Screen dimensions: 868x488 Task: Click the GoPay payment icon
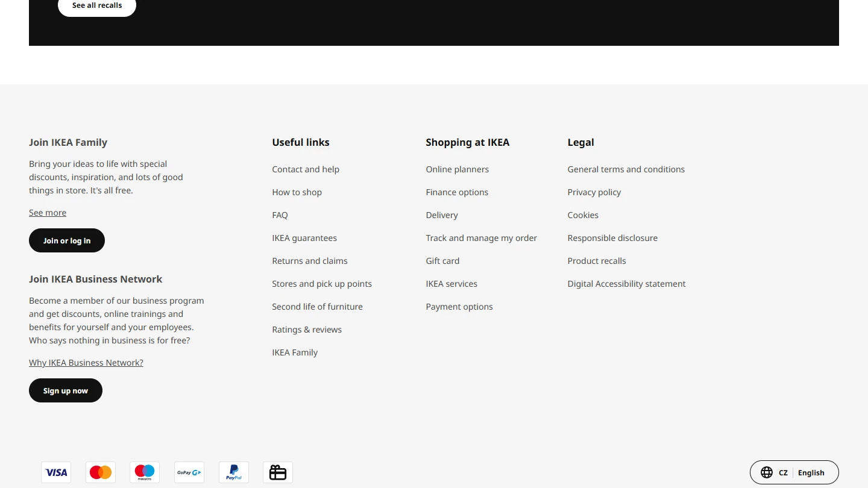[189, 472]
